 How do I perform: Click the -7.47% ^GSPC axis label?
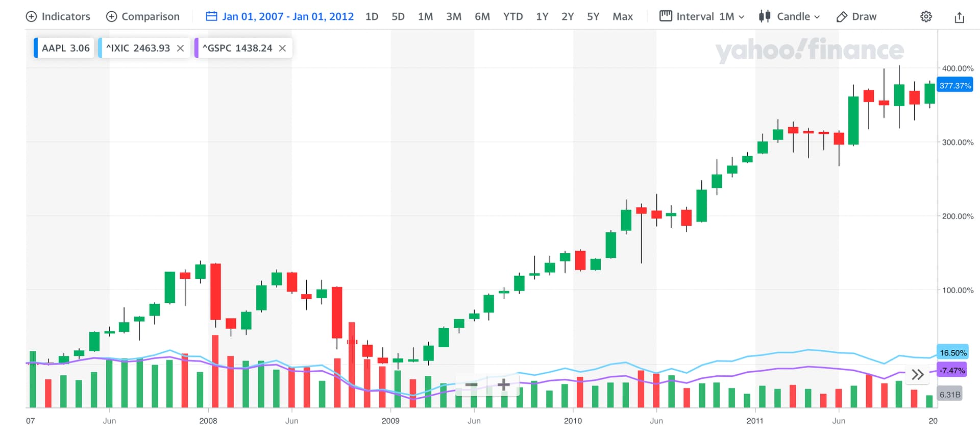[x=952, y=371]
